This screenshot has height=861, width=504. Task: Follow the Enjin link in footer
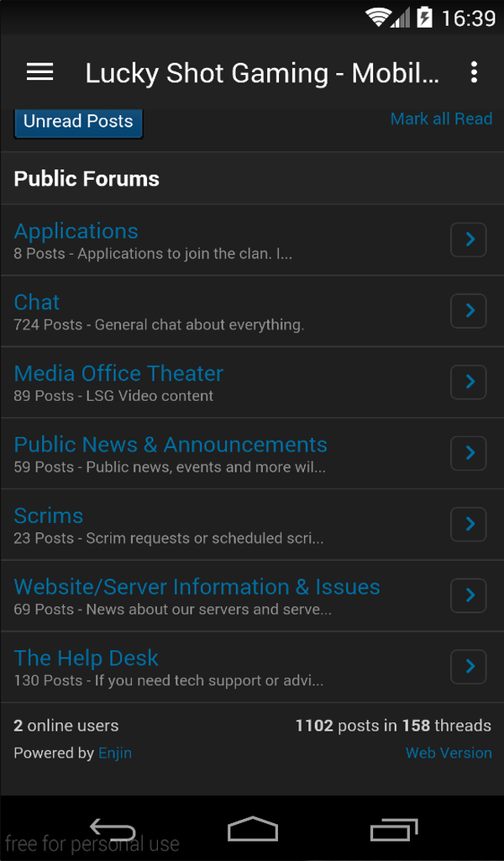pyautogui.click(x=115, y=753)
